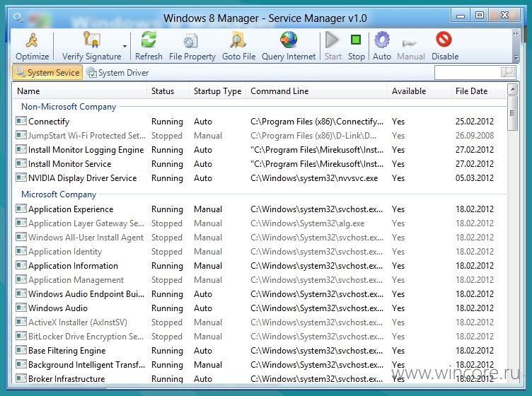Image resolution: width=532 pixels, height=396 pixels.
Task: Click the Stop service icon
Action: point(356,40)
